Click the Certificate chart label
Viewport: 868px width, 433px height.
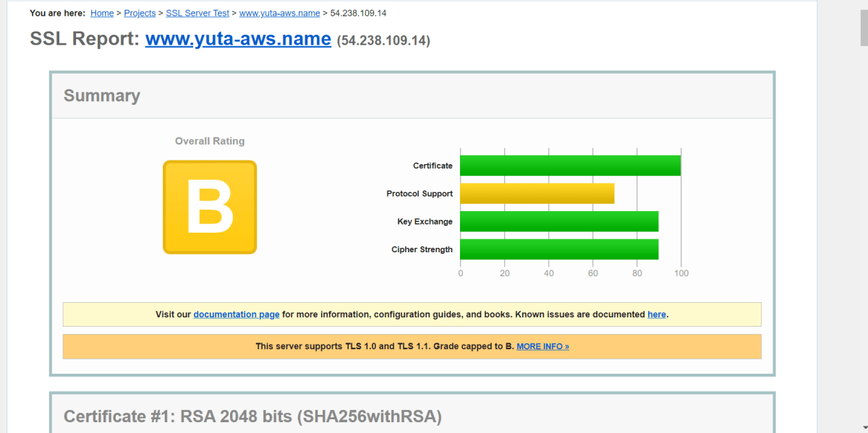(433, 166)
